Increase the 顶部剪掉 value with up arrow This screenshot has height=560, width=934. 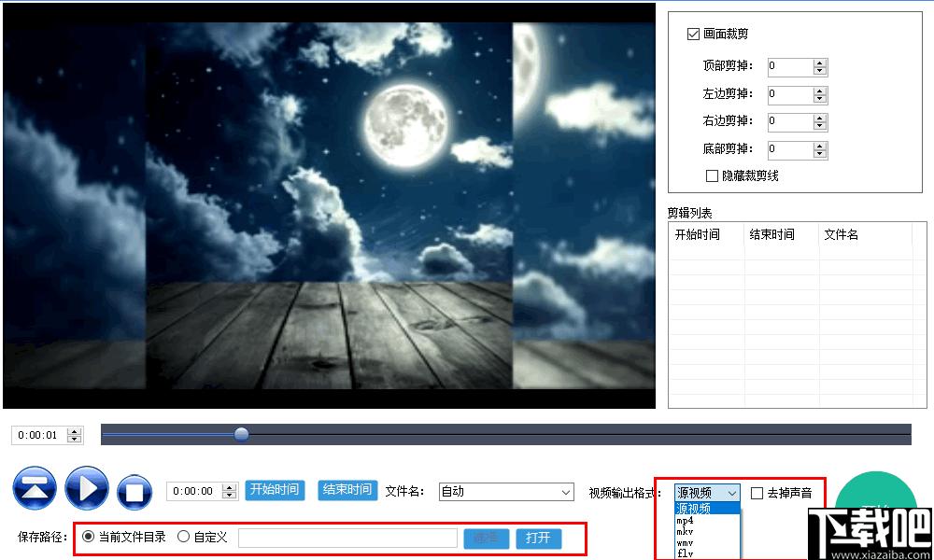click(x=820, y=63)
